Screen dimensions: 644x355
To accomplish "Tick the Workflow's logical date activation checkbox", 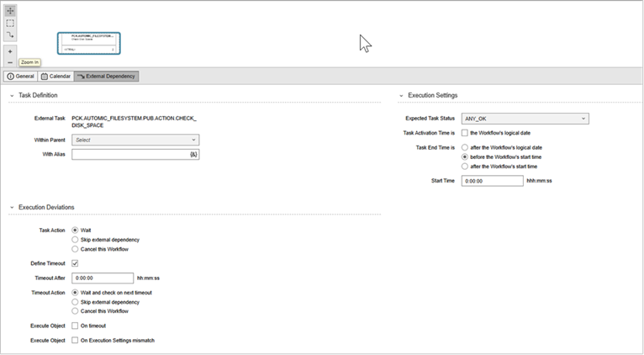I will 465,133.
